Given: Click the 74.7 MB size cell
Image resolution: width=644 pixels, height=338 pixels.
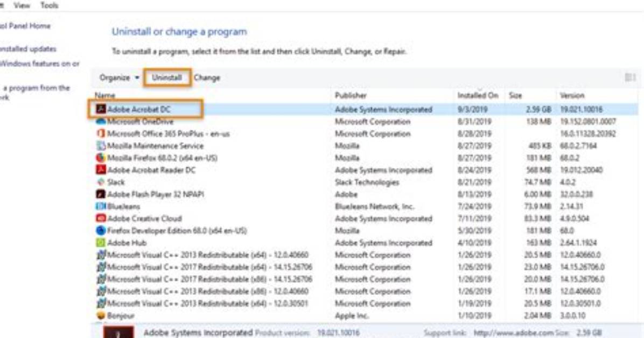Looking at the screenshot, I should pyautogui.click(x=538, y=182).
